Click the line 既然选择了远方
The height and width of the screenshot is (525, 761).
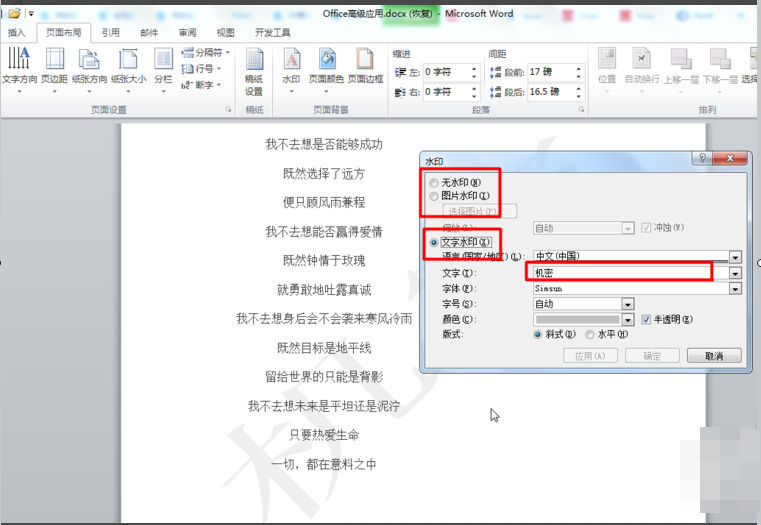(x=324, y=174)
